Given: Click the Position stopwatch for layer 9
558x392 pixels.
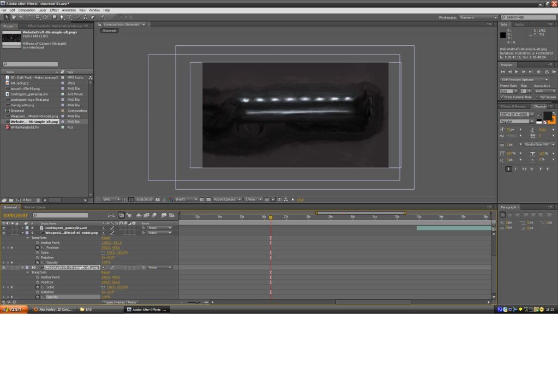Looking at the screenshot, I should [x=38, y=248].
